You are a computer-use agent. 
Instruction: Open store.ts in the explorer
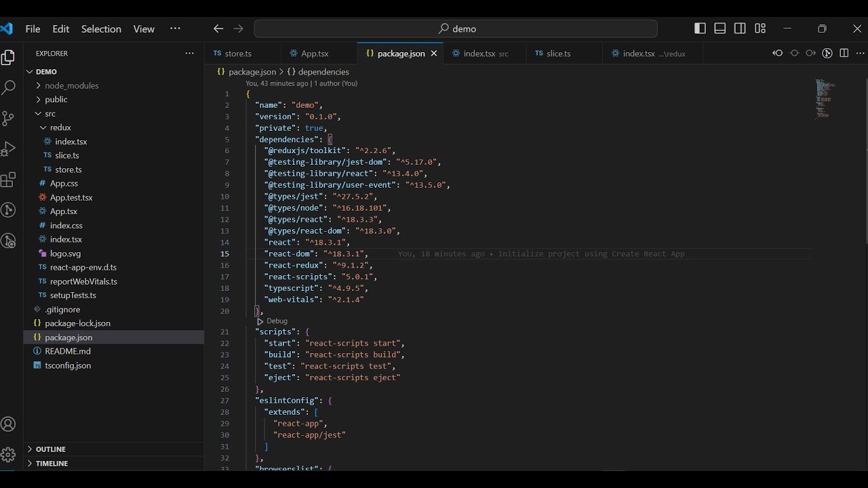114,169
